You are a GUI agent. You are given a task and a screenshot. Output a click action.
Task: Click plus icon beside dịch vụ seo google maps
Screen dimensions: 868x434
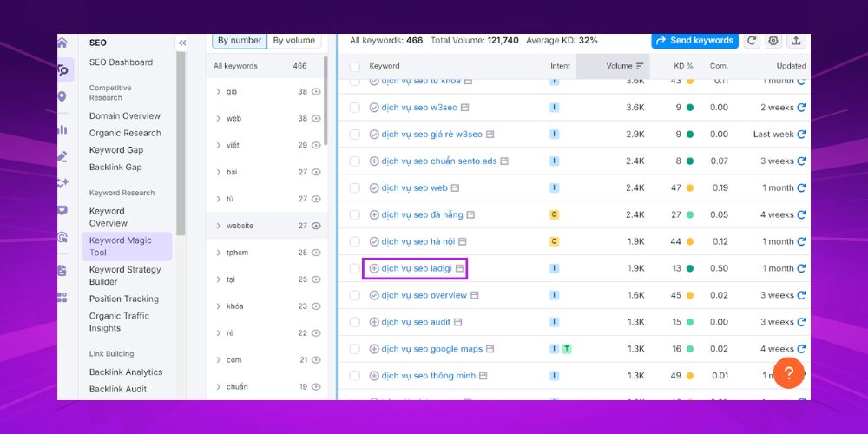tap(374, 349)
